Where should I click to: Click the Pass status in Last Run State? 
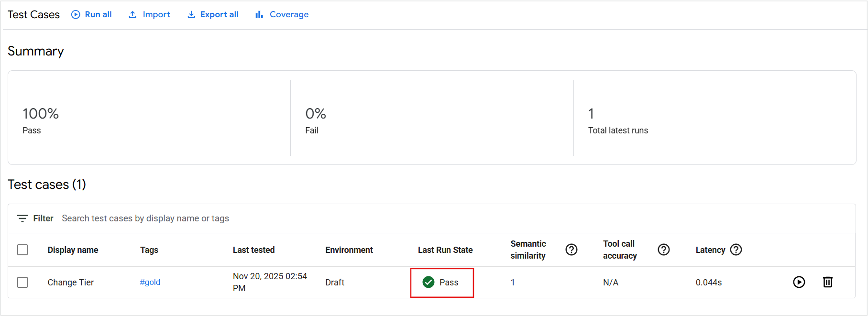441,282
